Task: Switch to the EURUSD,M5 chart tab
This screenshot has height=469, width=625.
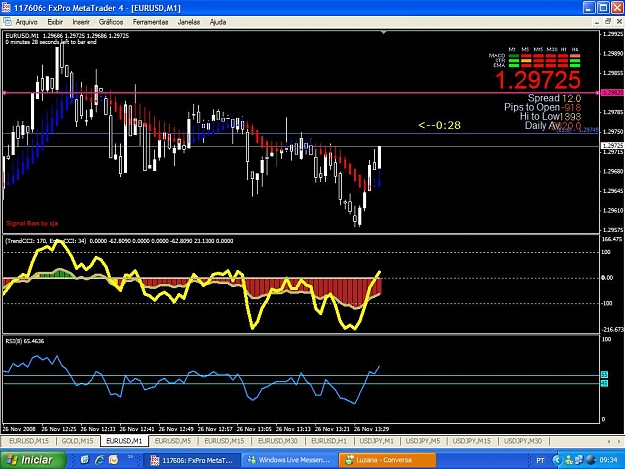Action: click(x=173, y=441)
